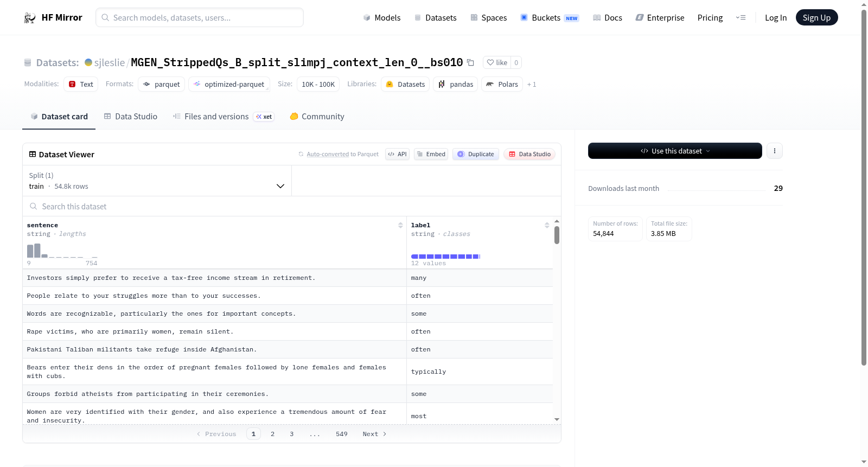Open Enterprise in top navigation

660,18
